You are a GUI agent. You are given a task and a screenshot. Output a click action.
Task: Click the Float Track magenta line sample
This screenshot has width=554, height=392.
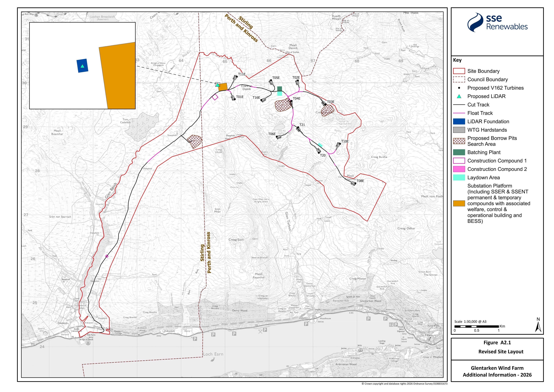(459, 113)
